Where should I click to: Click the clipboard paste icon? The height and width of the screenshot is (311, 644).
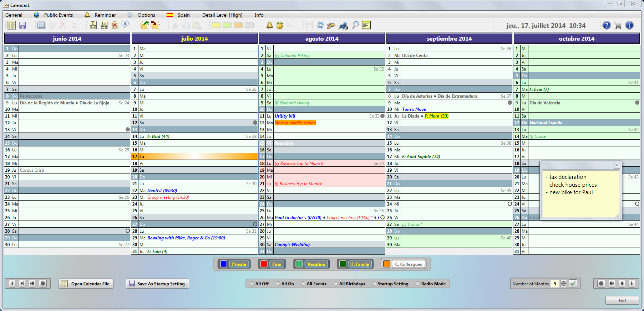coord(197,25)
